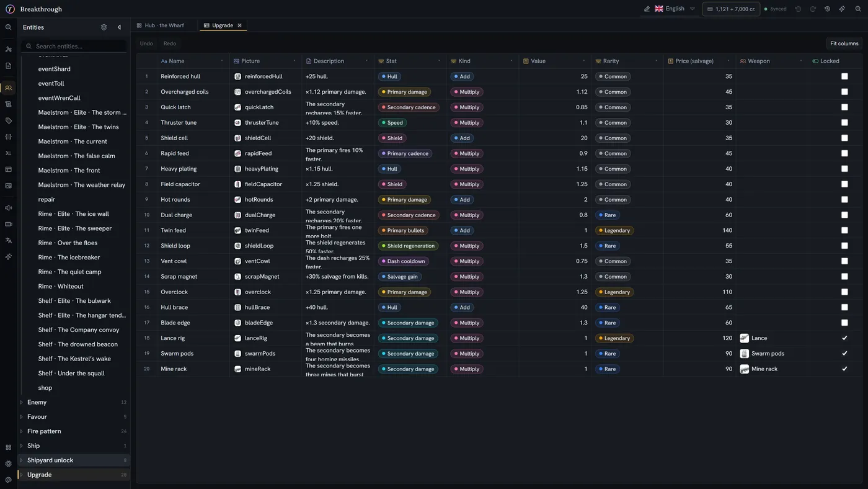Image resolution: width=868 pixels, height=489 pixels.
Task: Uncheck Locked for Mine rack
Action: click(x=844, y=369)
